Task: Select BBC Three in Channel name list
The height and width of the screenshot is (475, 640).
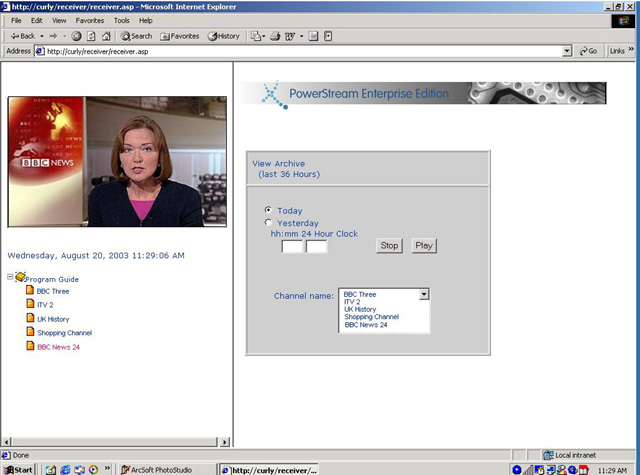Action: 360,294
